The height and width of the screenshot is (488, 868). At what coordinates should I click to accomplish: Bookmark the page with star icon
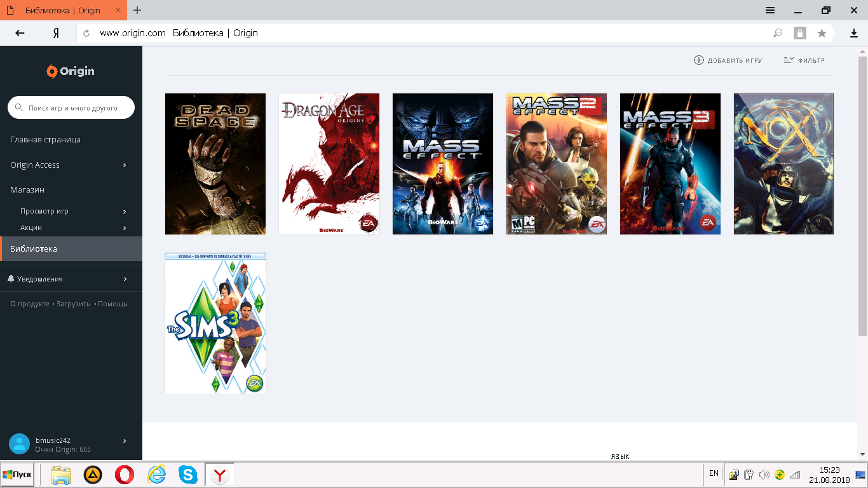click(822, 33)
